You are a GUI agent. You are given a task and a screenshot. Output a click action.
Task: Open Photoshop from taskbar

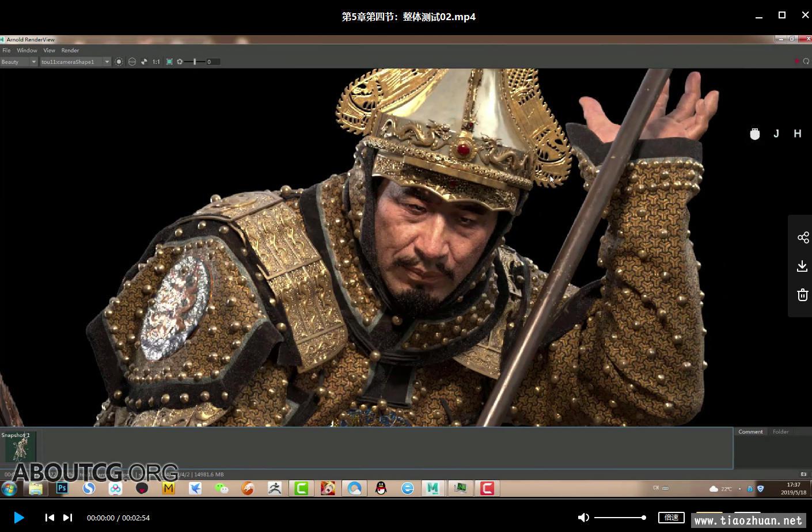tap(62, 488)
